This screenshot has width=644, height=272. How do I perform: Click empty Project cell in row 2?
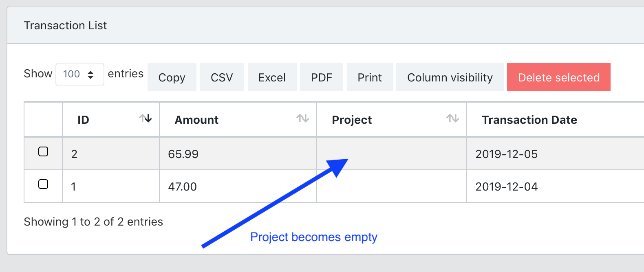(x=392, y=186)
